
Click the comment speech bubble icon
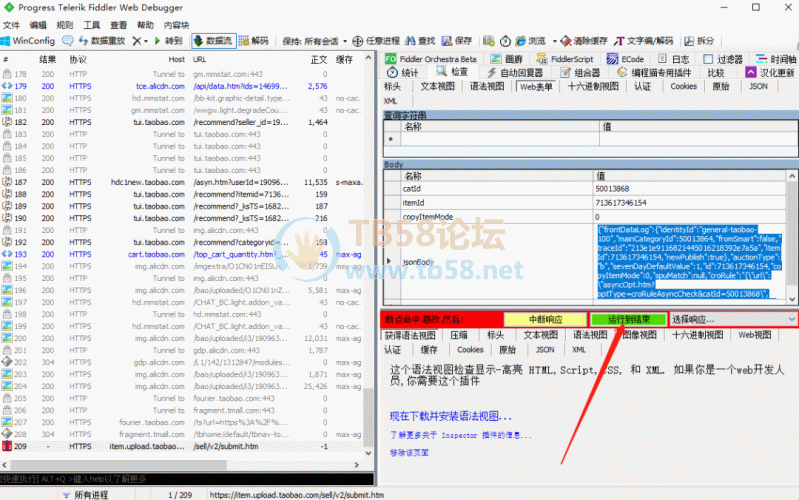(67, 41)
